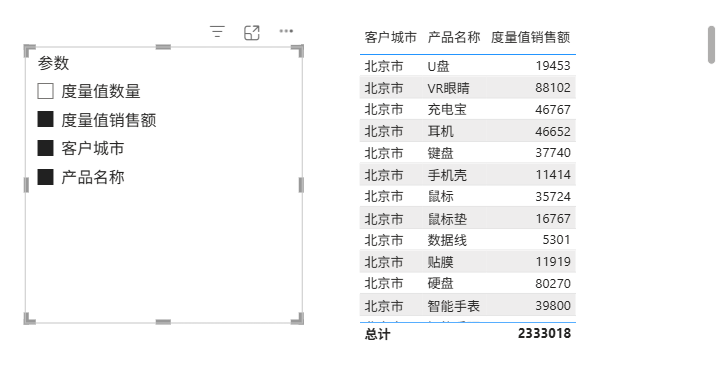Select the U盘 product cell
The image size is (725, 370).
click(438, 66)
